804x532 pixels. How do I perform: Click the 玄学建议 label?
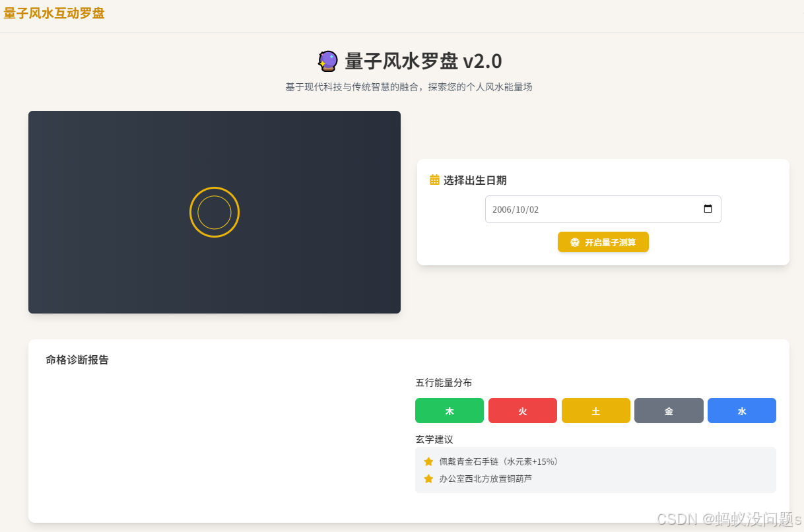pos(434,439)
